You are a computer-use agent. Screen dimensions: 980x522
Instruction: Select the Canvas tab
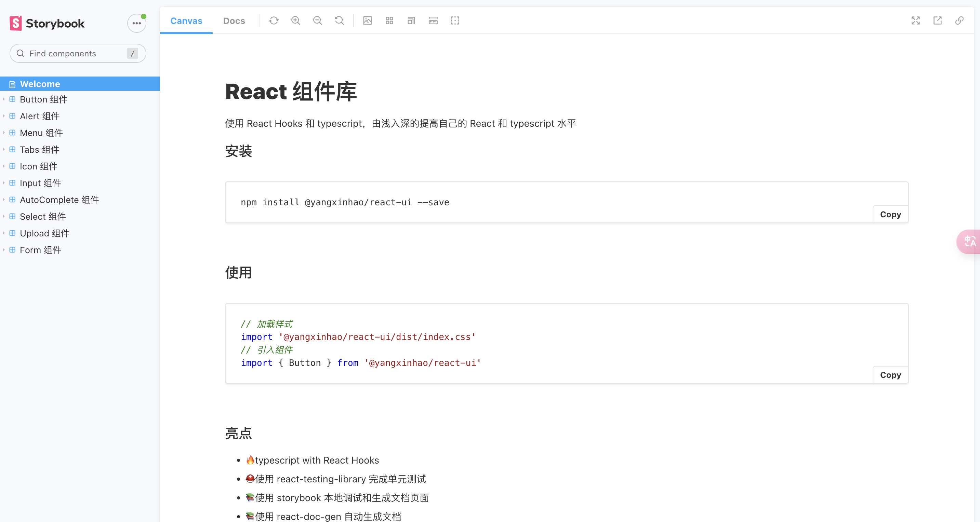[x=186, y=20]
